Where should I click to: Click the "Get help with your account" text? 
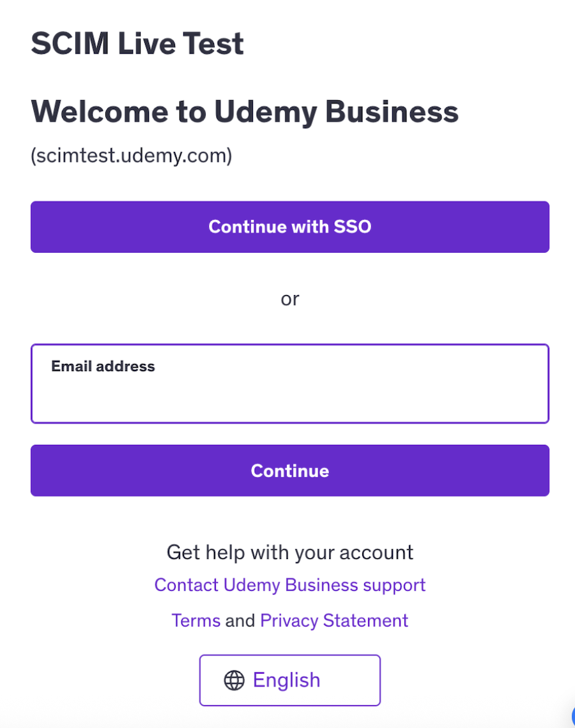click(290, 552)
